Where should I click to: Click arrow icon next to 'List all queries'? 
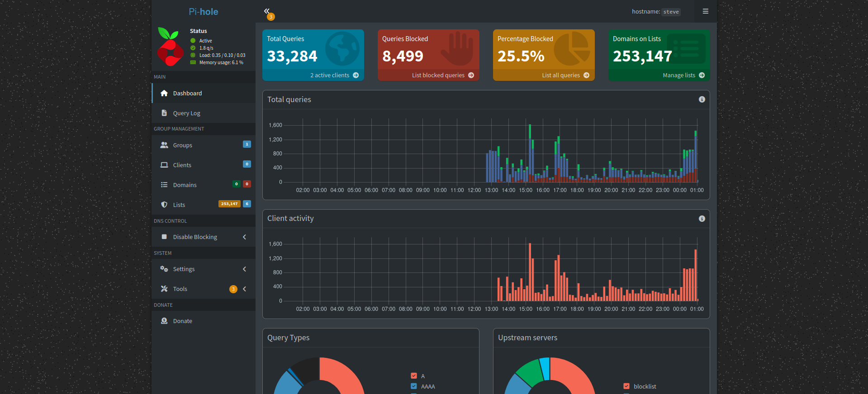pyautogui.click(x=587, y=75)
